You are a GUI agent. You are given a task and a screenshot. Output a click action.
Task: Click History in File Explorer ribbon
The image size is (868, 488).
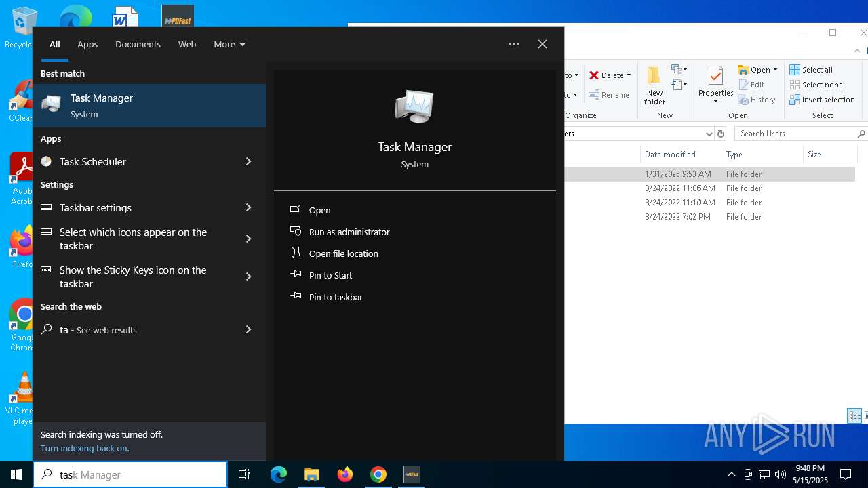click(x=757, y=100)
